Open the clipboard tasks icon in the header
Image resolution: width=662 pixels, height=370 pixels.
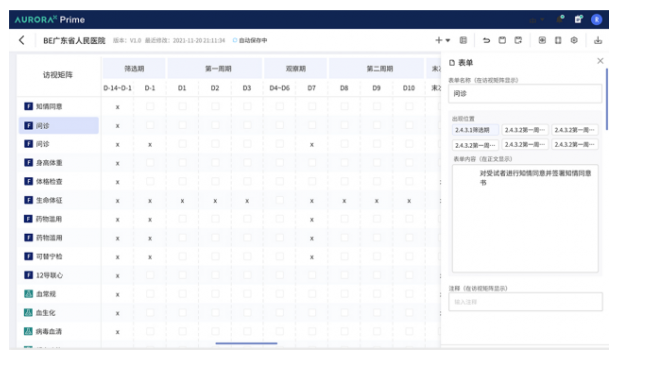point(578,19)
